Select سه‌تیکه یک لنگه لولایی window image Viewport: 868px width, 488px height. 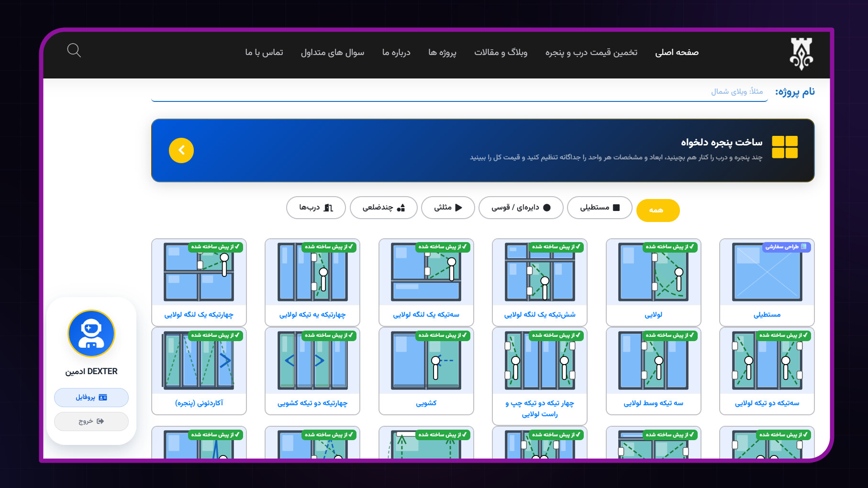[x=426, y=272]
